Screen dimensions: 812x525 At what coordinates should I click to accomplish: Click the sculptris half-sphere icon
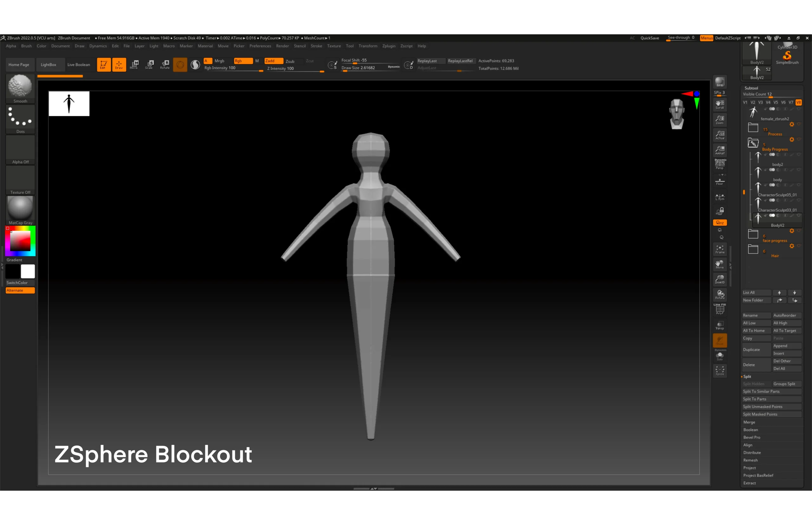195,65
